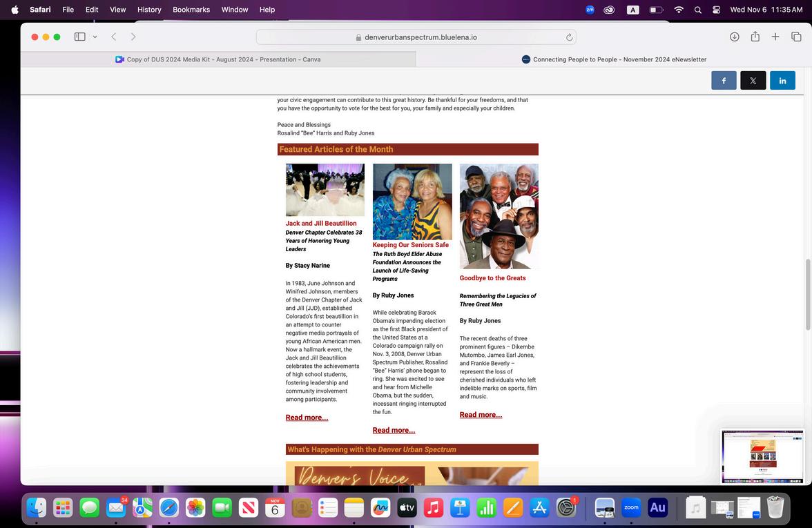Open FaceTime from the Dock
Viewport: 812px width, 528px height.
click(222, 508)
